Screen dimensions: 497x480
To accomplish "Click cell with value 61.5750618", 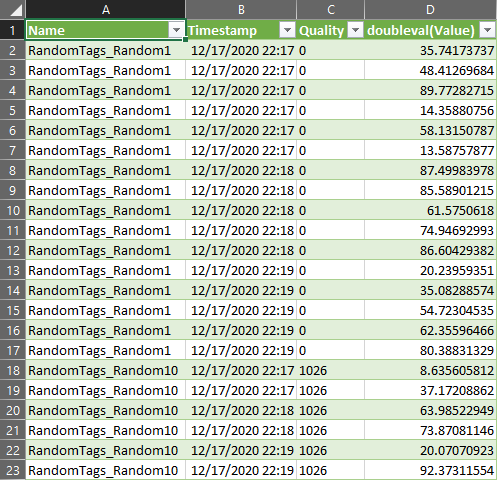I will [430, 210].
